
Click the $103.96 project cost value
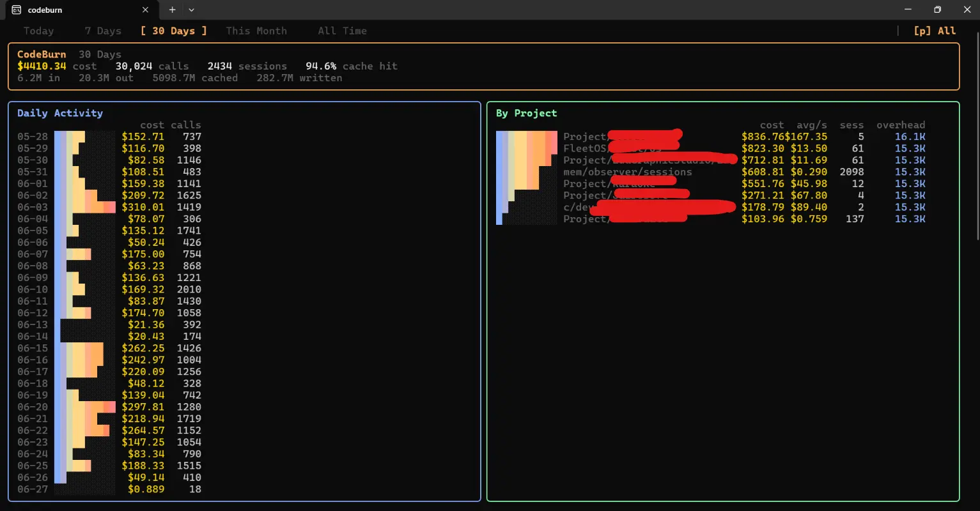[x=763, y=219]
